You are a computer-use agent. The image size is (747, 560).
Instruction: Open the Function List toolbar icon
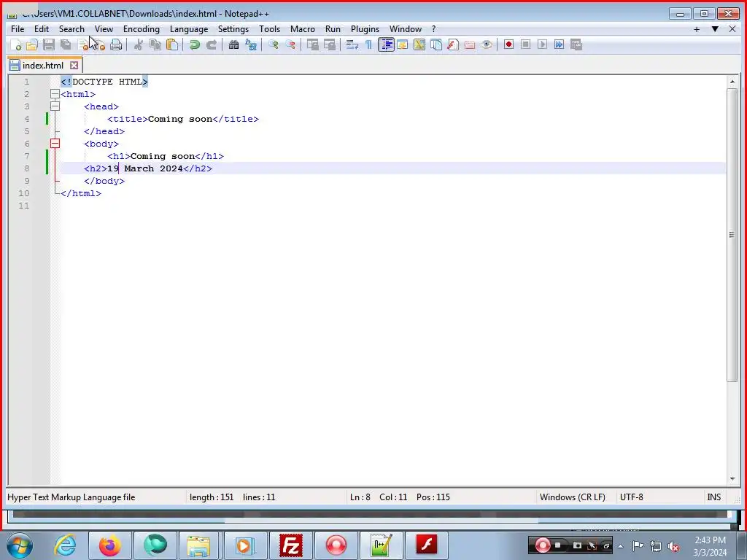(x=453, y=44)
